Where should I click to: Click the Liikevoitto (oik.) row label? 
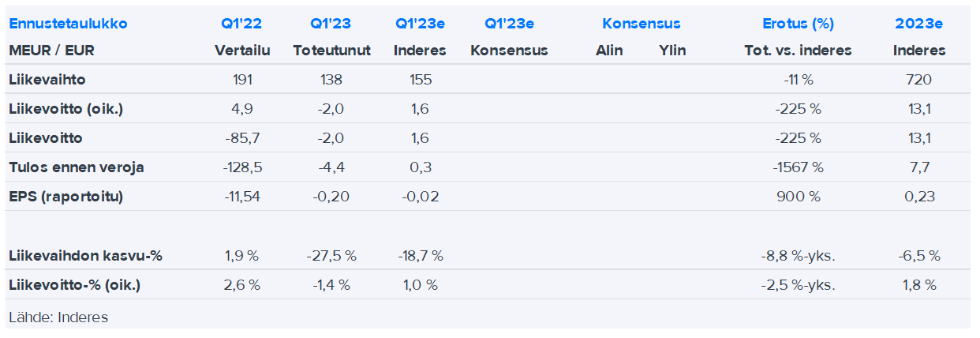(66, 109)
